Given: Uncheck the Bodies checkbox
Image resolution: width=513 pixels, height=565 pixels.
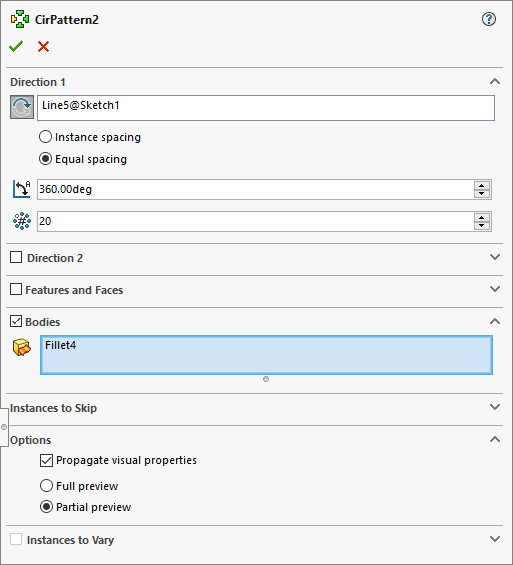Looking at the screenshot, I should point(16,321).
